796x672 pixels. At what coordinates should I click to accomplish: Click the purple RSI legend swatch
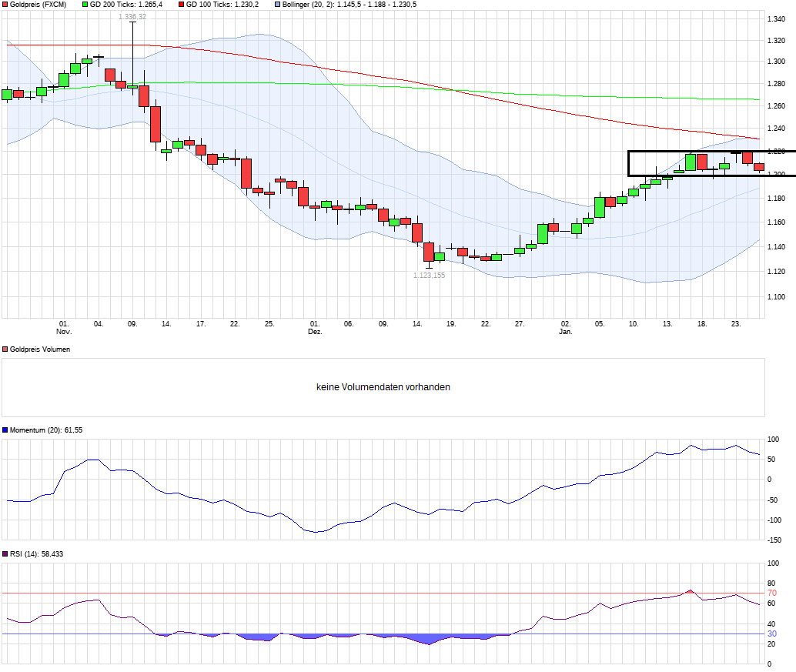[x=5, y=554]
